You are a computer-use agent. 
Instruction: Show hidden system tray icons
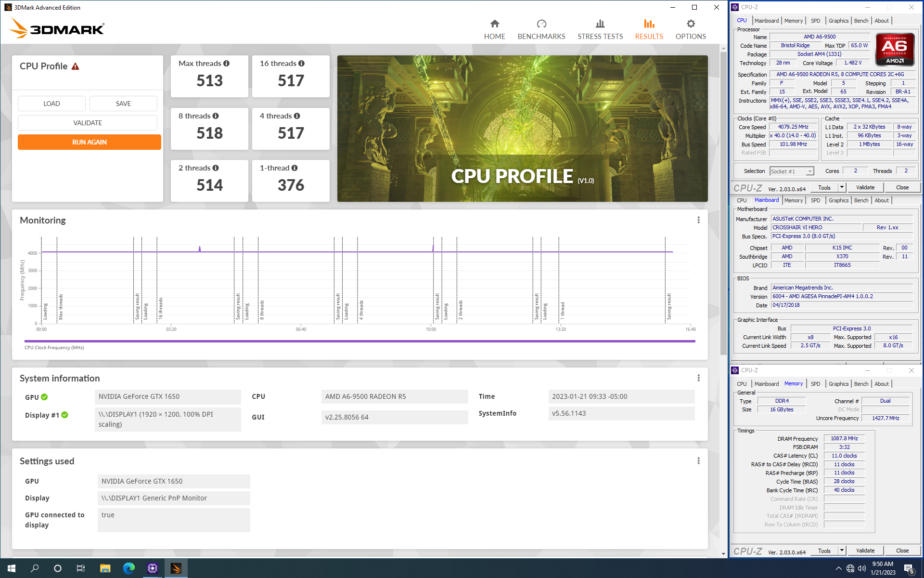[839, 569]
